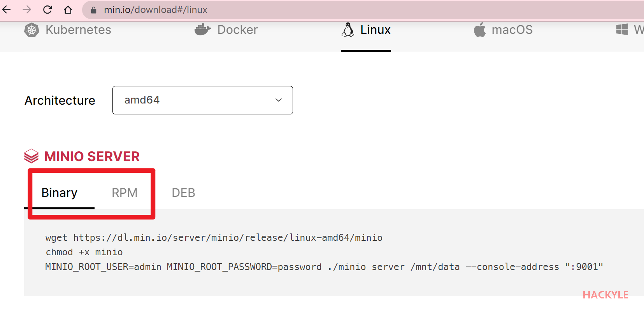This screenshot has height=314, width=644.
Task: Click the padlock site security icon
Action: click(93, 10)
